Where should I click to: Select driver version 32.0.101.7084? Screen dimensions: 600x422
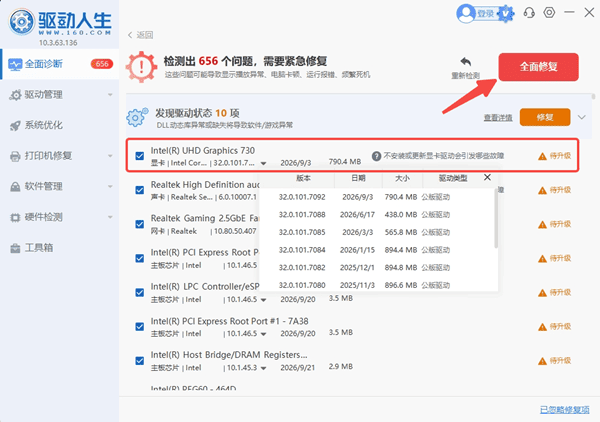tap(378, 250)
